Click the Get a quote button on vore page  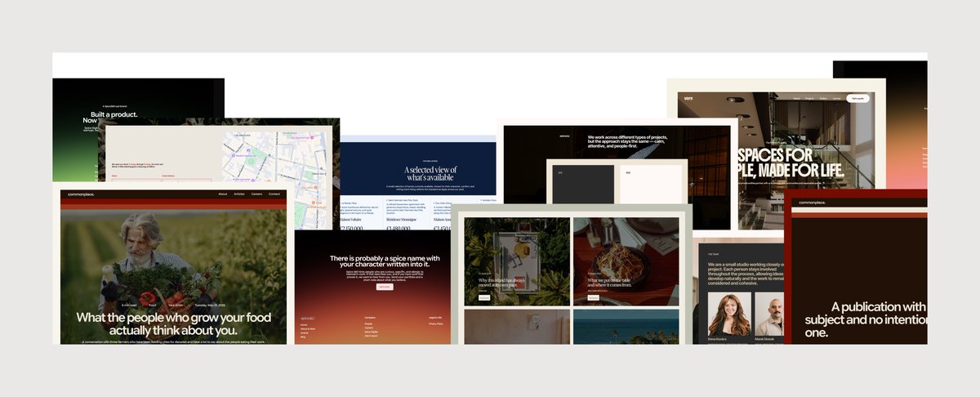click(x=857, y=98)
